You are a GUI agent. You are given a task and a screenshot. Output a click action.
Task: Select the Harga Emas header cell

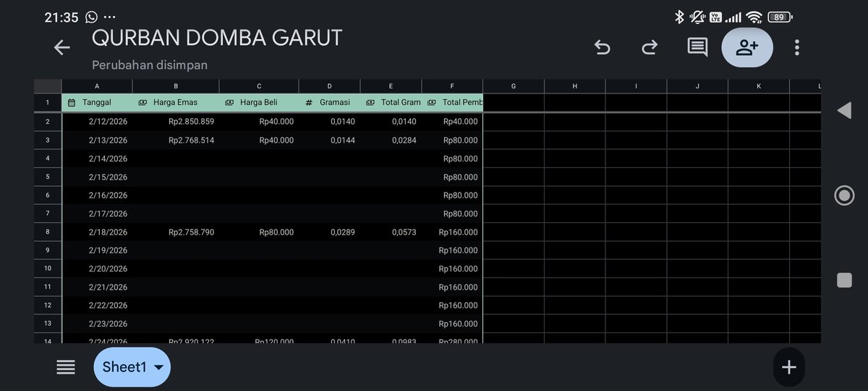pyautogui.click(x=176, y=103)
